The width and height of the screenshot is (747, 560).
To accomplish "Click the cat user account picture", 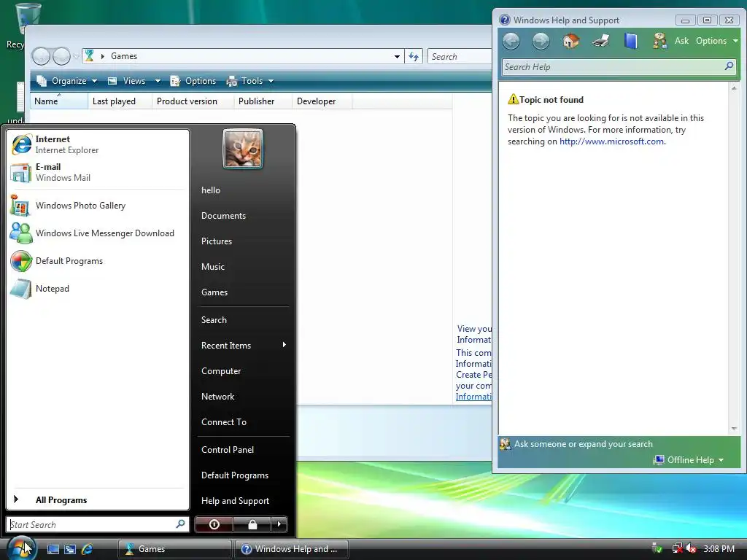I will coord(242,149).
